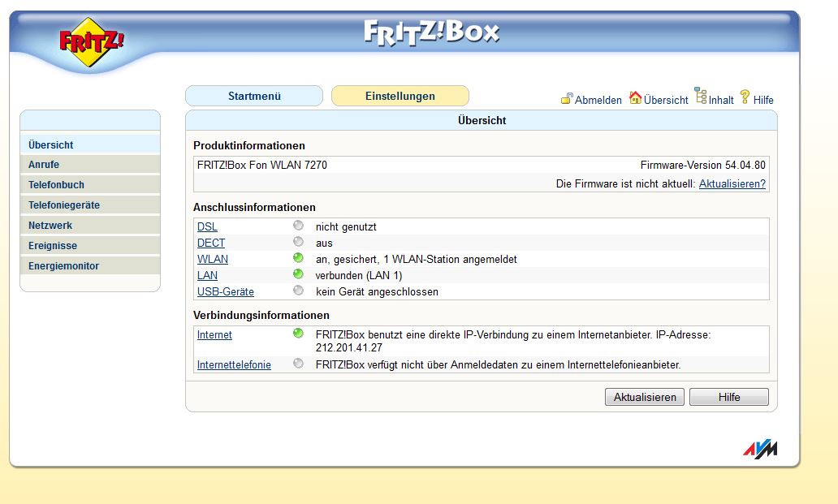Screen dimensions: 838x504
Task: Open Anrufe in the sidebar
Action: tap(90, 165)
